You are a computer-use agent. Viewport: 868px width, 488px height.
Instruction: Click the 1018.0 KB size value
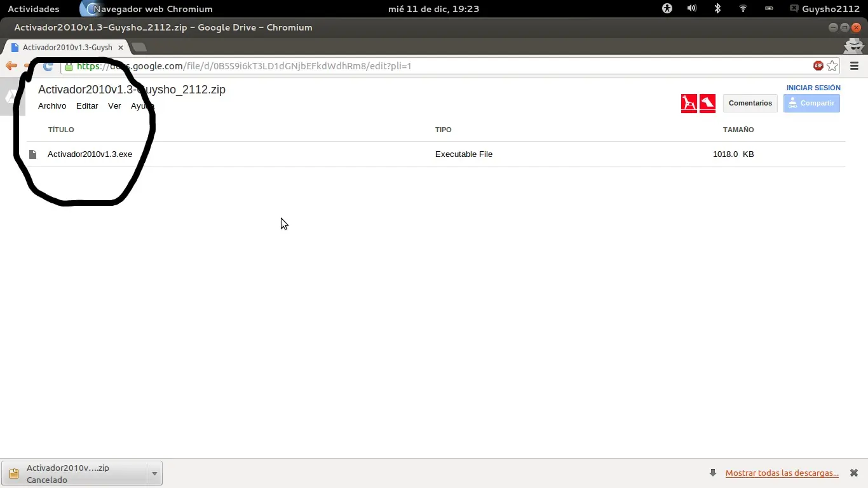pyautogui.click(x=733, y=154)
